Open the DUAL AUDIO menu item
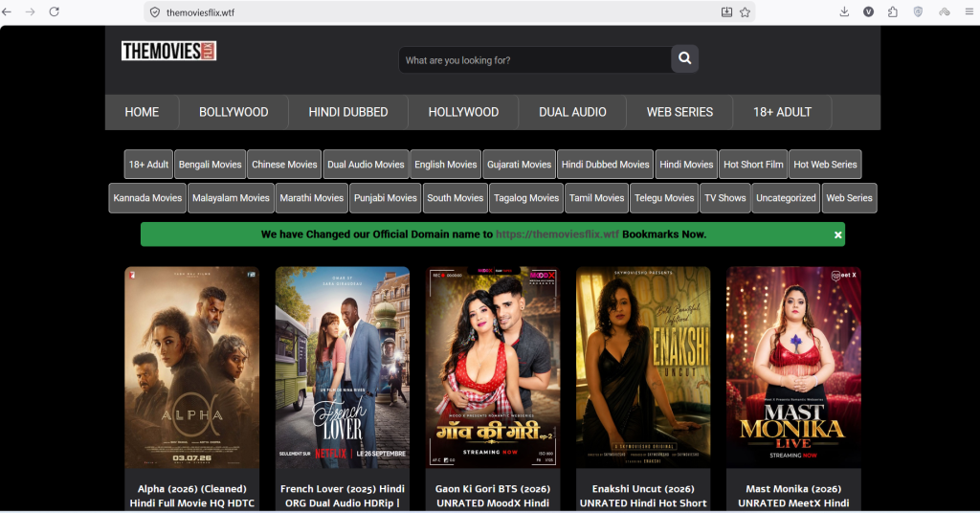This screenshot has width=980, height=513. click(x=572, y=113)
